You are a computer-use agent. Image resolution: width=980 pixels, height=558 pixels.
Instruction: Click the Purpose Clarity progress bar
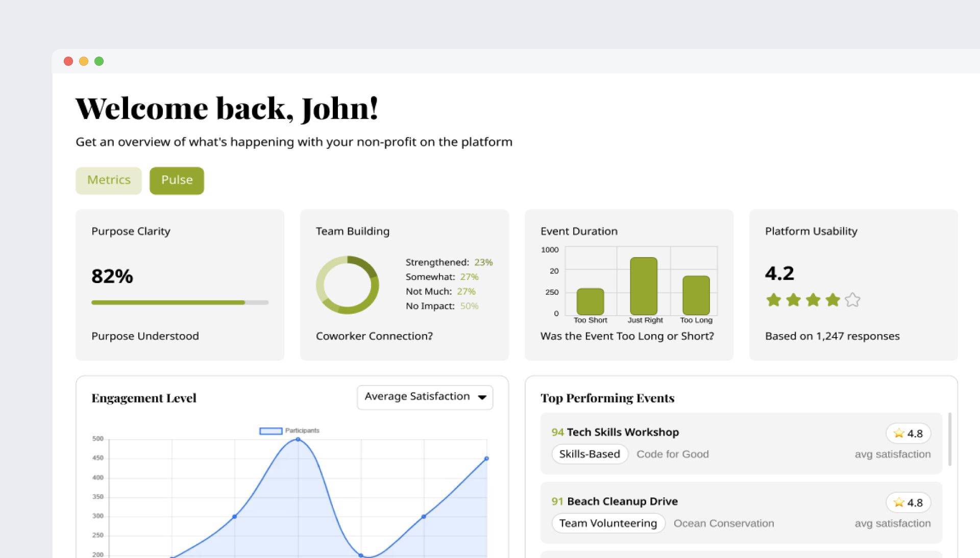[180, 302]
